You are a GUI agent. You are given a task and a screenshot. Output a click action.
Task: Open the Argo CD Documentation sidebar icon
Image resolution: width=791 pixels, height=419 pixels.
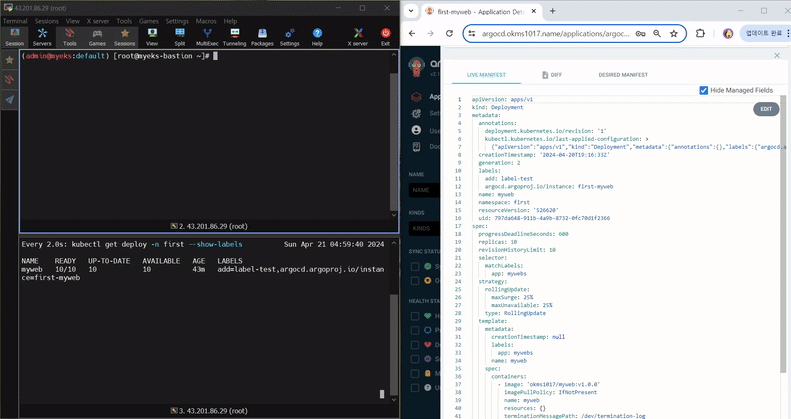(416, 147)
